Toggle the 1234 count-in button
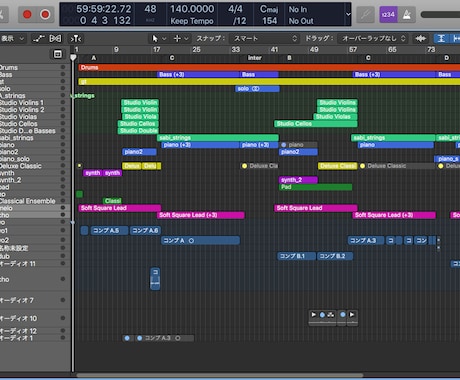Screen dimensions: 460x380 pos(388,15)
